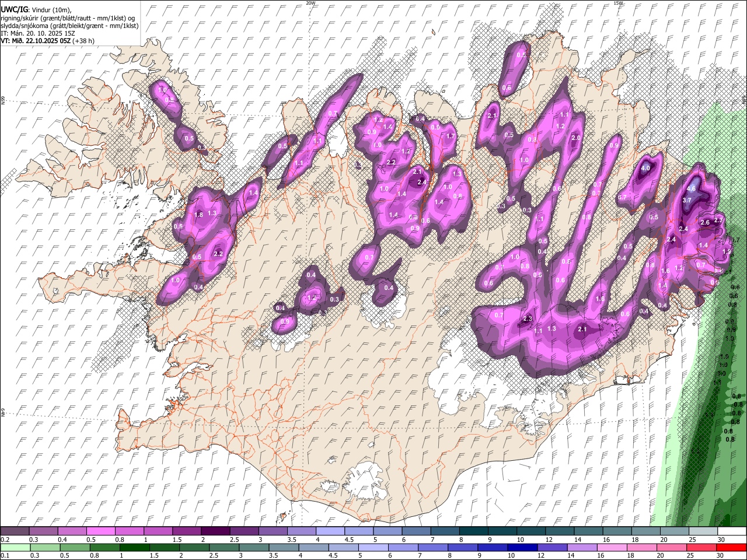The image size is (747, 560).
Task: Click the '0.1' label, bottom legend row
Action: [5, 555]
